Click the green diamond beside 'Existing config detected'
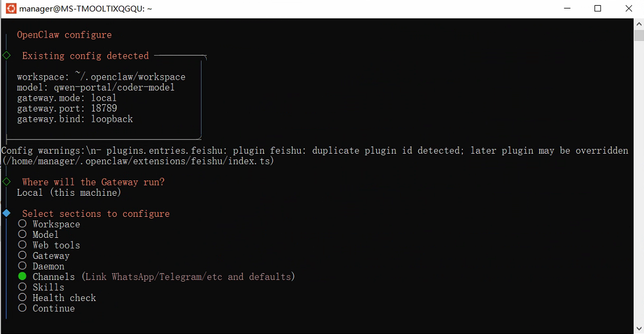Viewport: 644px width, 334px height. coord(7,55)
